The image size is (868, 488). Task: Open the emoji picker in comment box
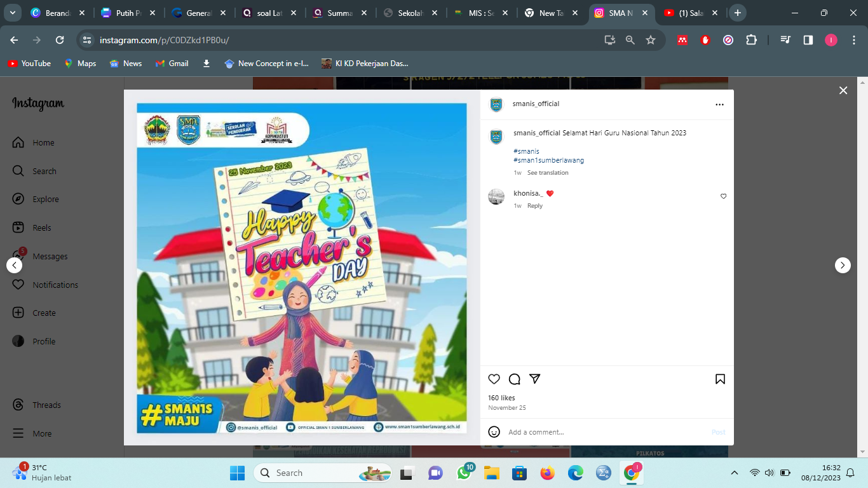494,432
